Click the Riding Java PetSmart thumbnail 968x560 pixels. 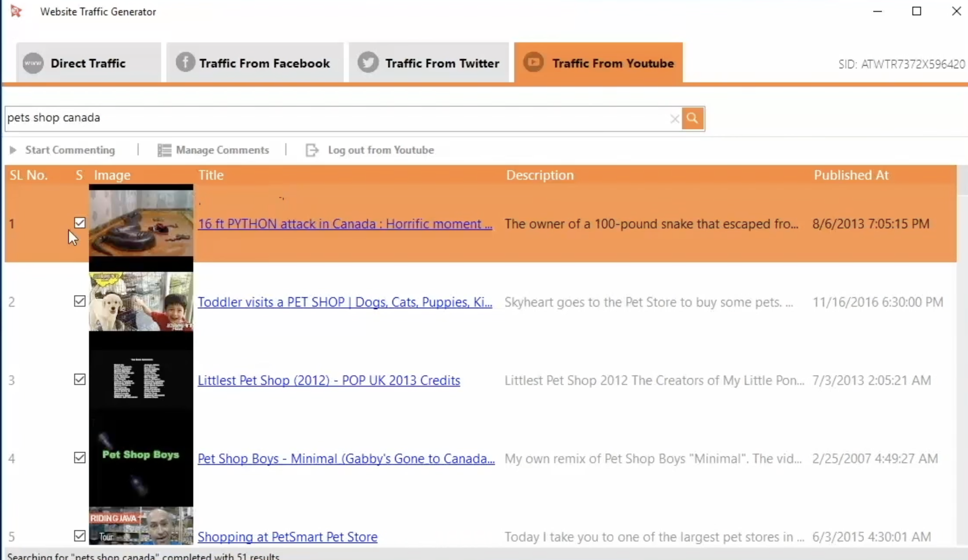(141, 526)
